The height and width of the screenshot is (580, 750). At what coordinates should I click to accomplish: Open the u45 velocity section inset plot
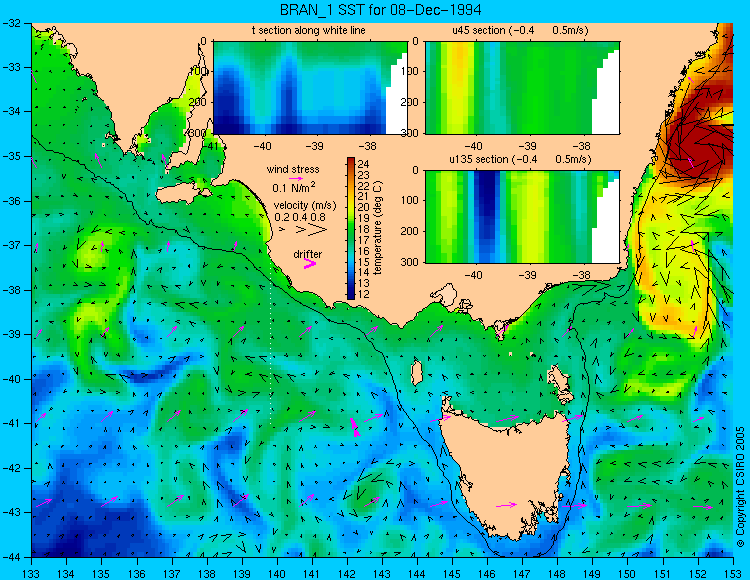tap(522, 88)
